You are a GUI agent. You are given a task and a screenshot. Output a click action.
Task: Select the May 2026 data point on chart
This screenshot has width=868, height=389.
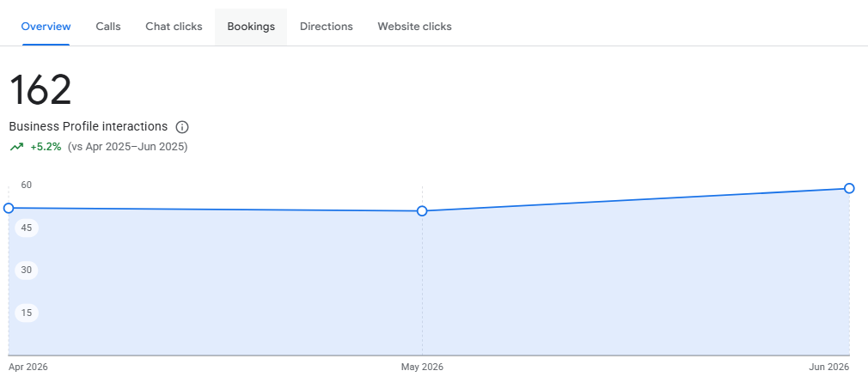[x=422, y=211]
